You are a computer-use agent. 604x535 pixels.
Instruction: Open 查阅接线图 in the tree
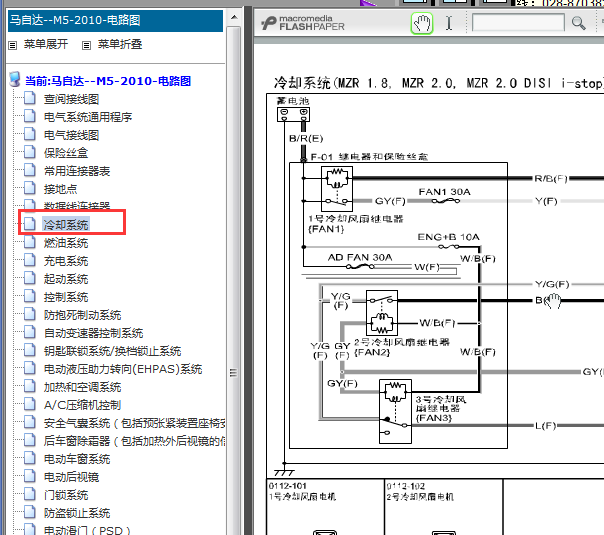(71, 99)
